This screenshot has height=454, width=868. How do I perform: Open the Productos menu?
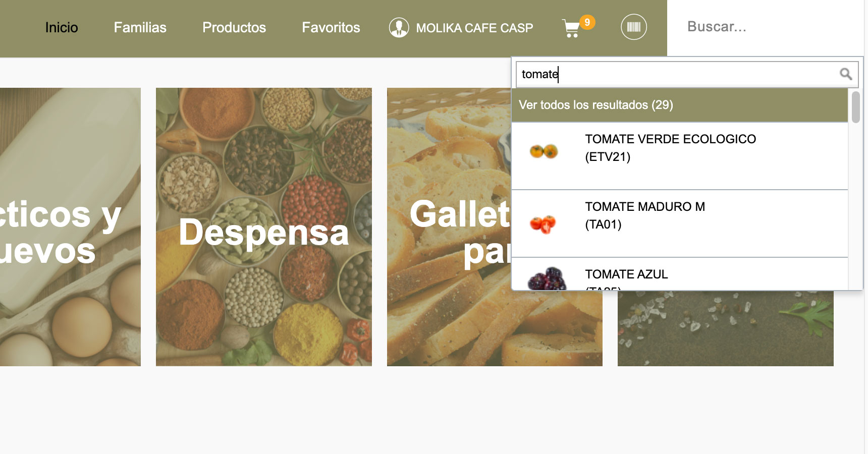point(234,28)
